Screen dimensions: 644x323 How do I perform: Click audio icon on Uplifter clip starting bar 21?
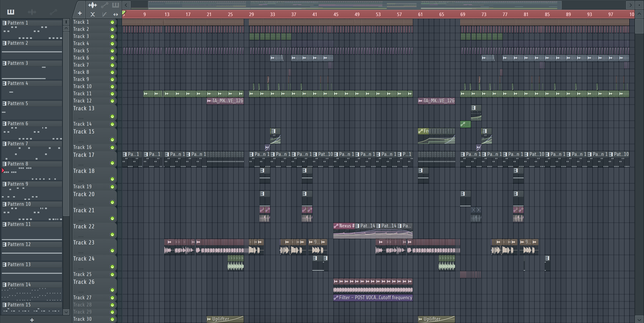[x=209, y=319]
